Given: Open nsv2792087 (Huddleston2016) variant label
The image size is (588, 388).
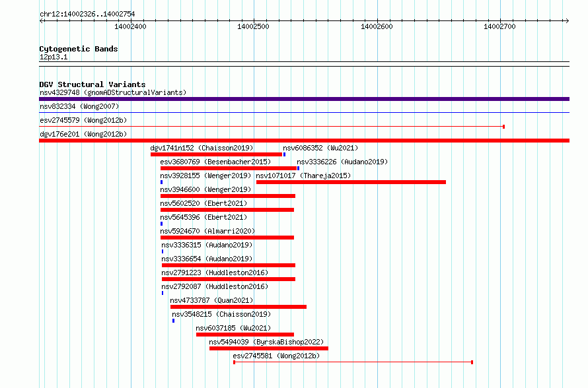Looking at the screenshot, I should point(215,286).
